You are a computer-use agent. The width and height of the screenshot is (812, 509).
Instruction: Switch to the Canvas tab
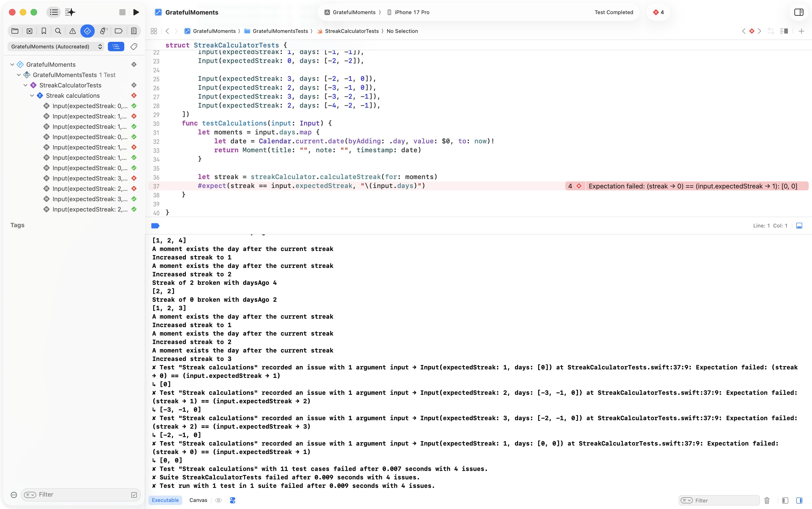[198, 500]
